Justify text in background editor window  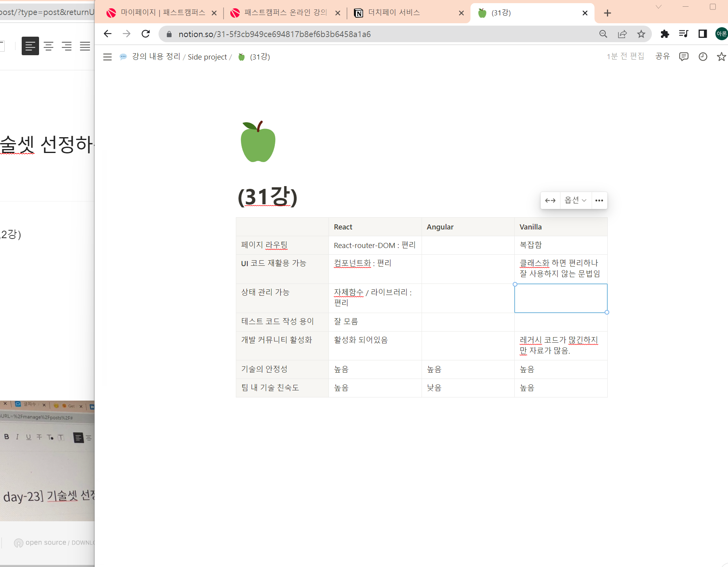click(85, 46)
